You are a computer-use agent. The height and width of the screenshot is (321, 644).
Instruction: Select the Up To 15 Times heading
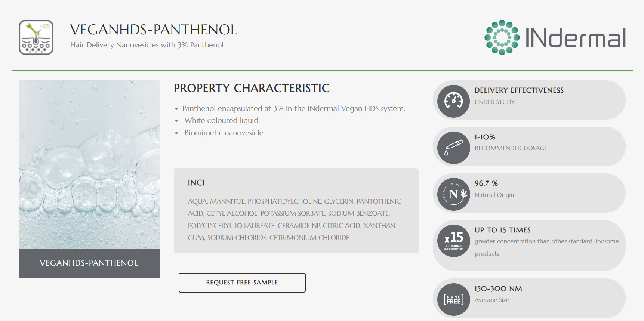502,230
